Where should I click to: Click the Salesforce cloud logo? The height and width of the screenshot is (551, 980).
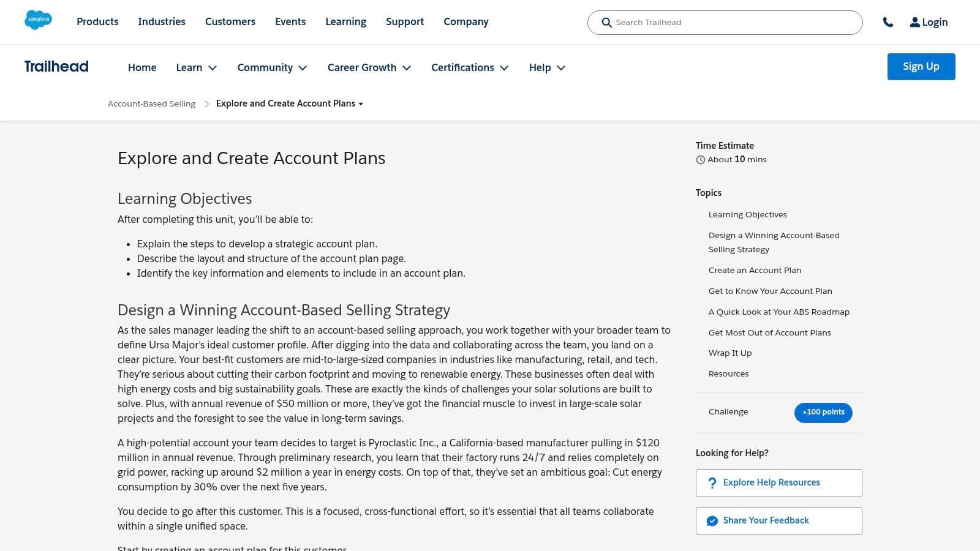pos(38,20)
